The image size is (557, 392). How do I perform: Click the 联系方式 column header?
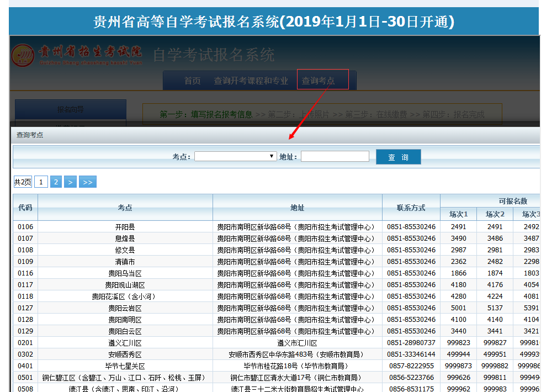click(x=411, y=208)
